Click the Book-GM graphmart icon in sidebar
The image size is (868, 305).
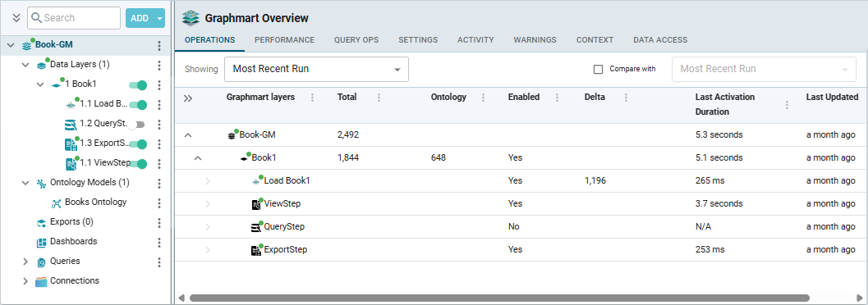tap(26, 46)
